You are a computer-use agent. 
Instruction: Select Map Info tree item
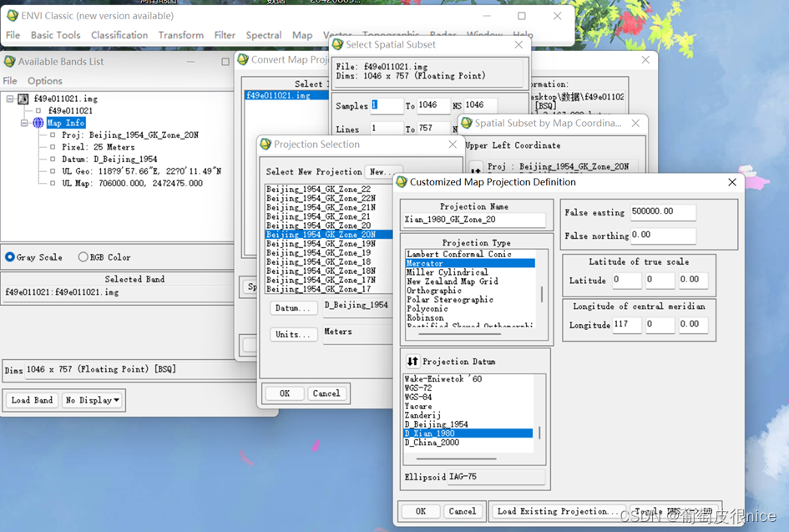(66, 123)
